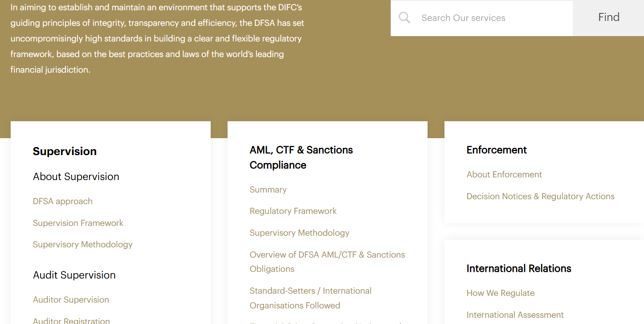This screenshot has width=644, height=324.
Task: Open International Relations heading
Action: click(519, 269)
